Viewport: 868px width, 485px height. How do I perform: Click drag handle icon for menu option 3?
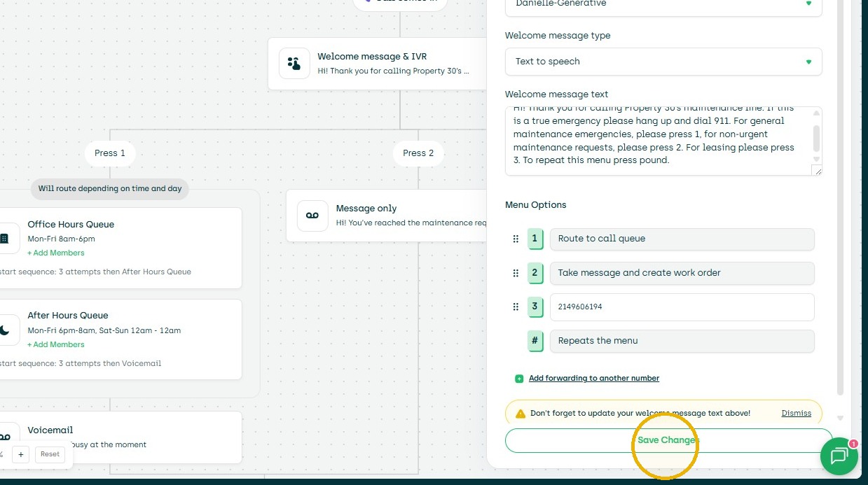tap(516, 307)
